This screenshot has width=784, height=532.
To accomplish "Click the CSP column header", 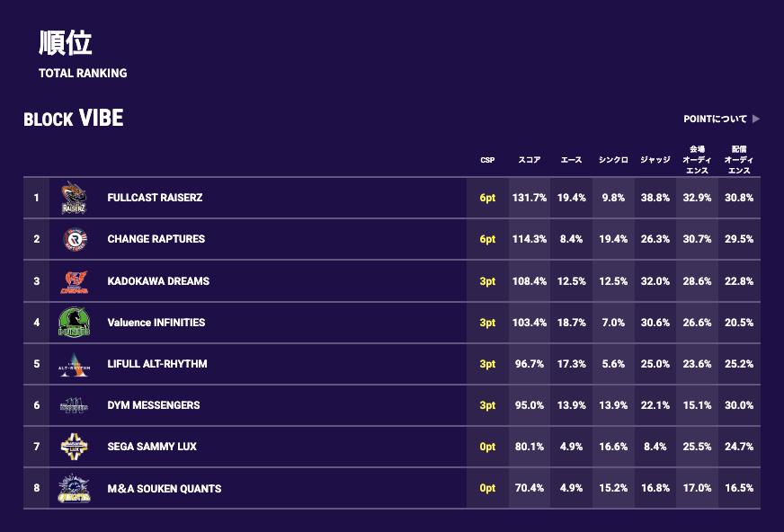I will (487, 160).
